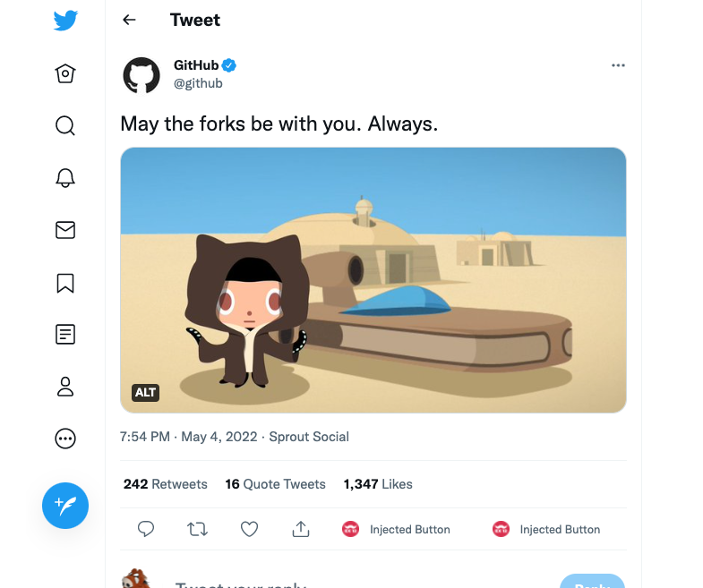Open the Octocat Star Wars image

[x=373, y=280]
